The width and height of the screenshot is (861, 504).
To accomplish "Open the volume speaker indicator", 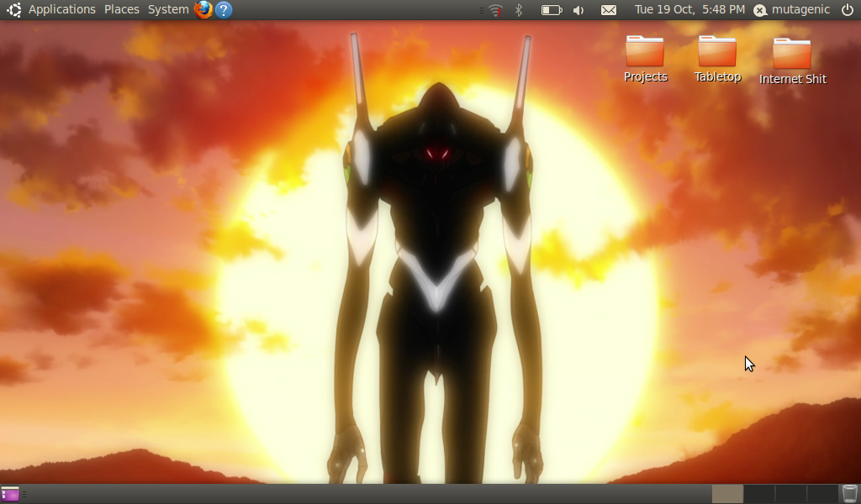I will (578, 10).
